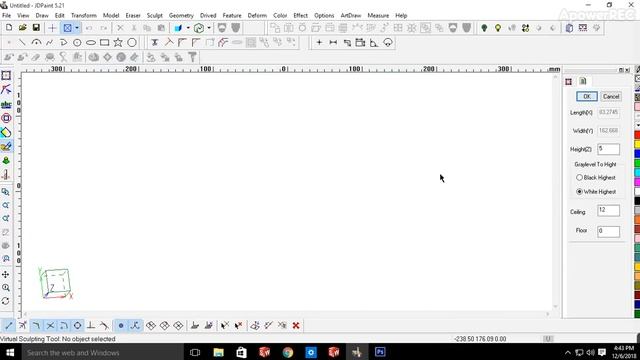Open the Measure menu
This screenshot has height=360, width=640.
(378, 16)
